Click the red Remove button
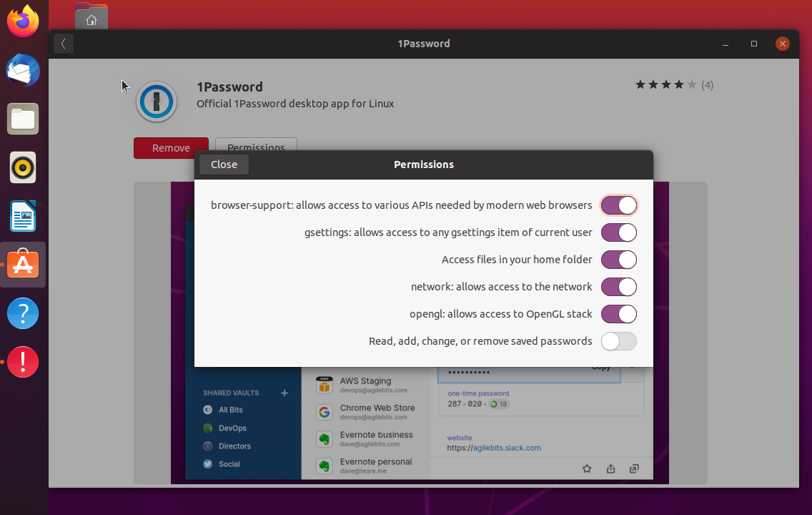The image size is (812, 515). click(x=171, y=147)
